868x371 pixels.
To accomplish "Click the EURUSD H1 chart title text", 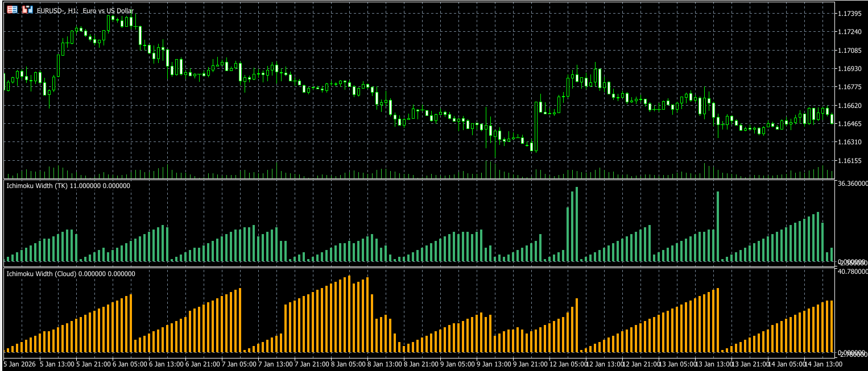I will click(x=85, y=11).
